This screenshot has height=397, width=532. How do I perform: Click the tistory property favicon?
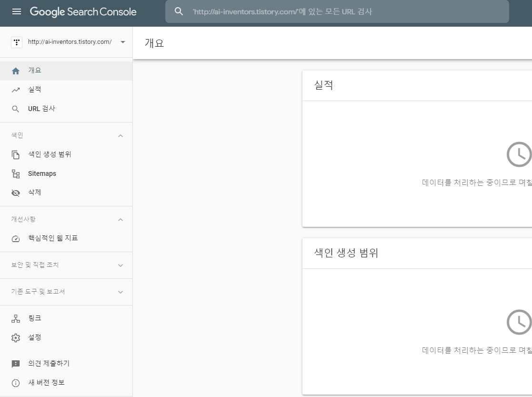(x=17, y=42)
